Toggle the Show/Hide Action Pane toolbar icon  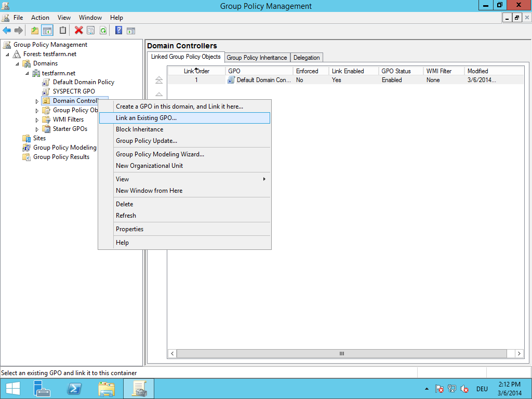coord(131,31)
